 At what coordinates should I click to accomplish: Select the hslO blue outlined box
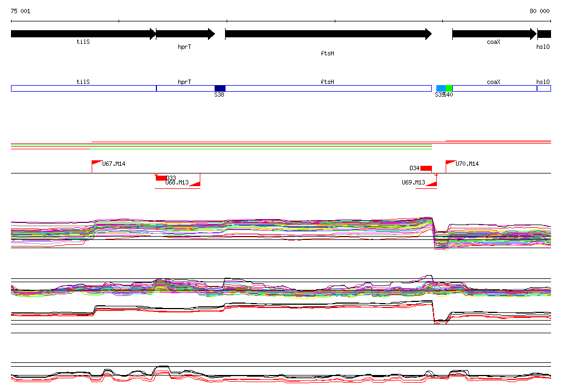544,88
